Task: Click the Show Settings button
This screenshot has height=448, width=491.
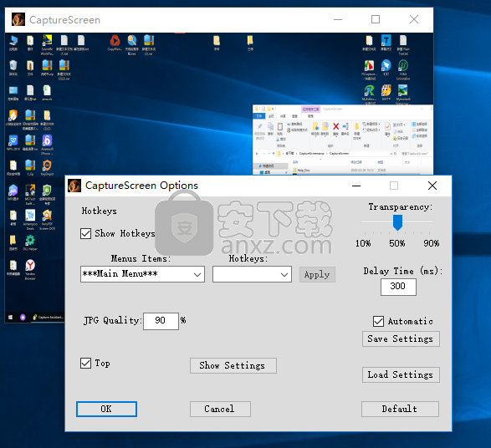Action: pos(233,365)
